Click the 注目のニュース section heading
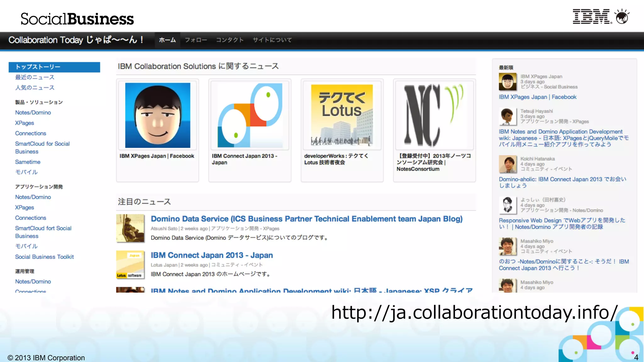 coord(144,202)
